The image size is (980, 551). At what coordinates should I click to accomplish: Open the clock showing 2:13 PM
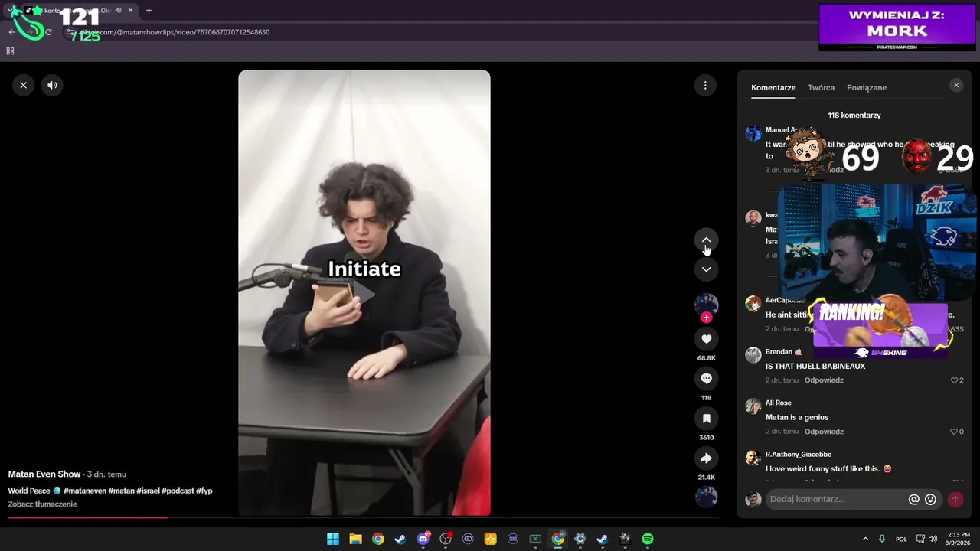[x=959, y=539]
